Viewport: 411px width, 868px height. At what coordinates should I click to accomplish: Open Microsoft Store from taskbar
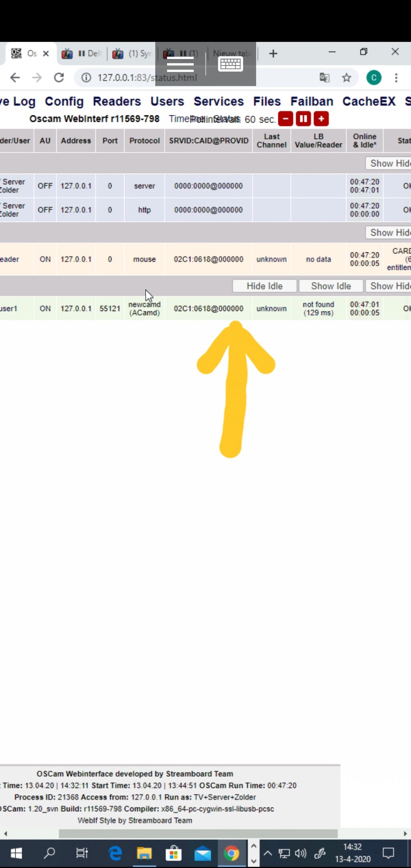coord(173,853)
